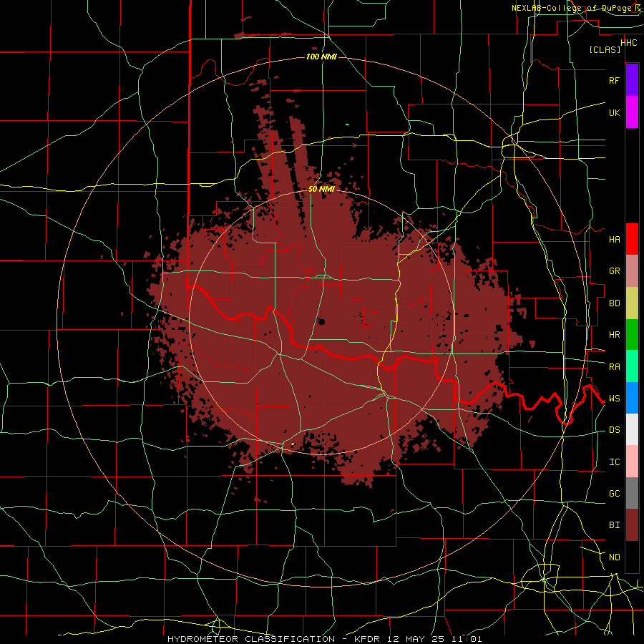The height and width of the screenshot is (644, 644).
Task: Click the '50 NMI' range ring label
Action: 321,189
